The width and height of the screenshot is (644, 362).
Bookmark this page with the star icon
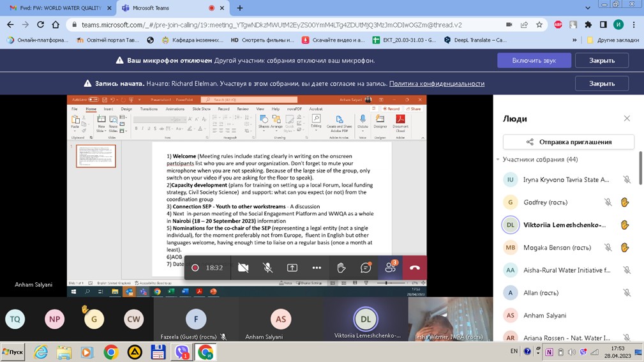539,25
